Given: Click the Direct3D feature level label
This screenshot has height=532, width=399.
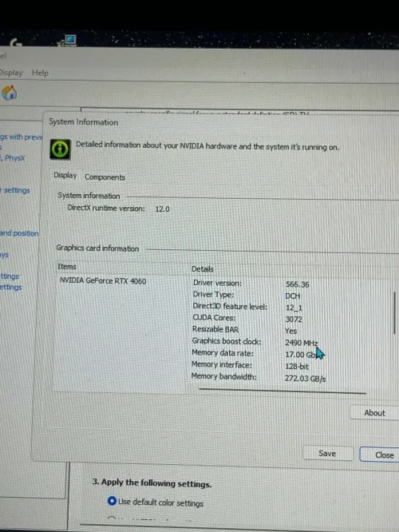Looking at the screenshot, I should coord(230,307).
